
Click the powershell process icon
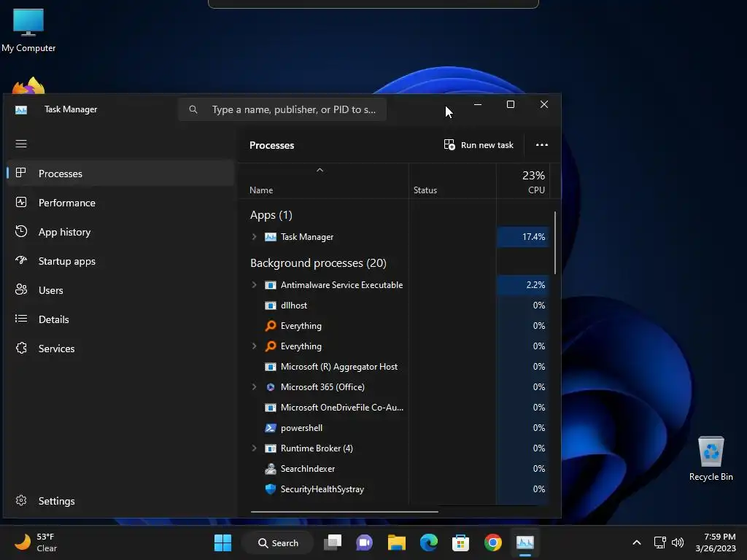pyautogui.click(x=270, y=427)
